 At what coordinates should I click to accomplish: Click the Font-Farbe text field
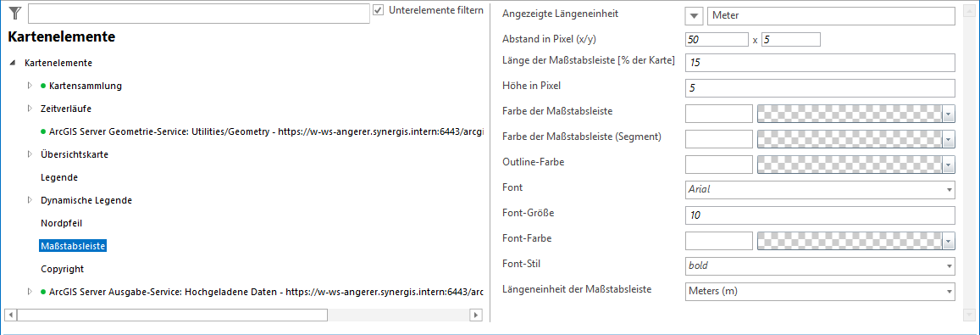tap(719, 241)
